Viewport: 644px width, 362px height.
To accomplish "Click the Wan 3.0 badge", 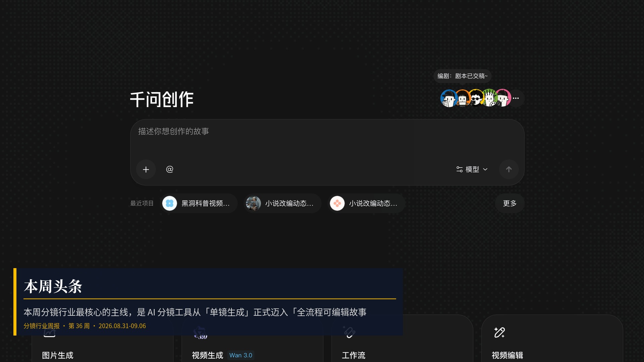I will [x=241, y=355].
